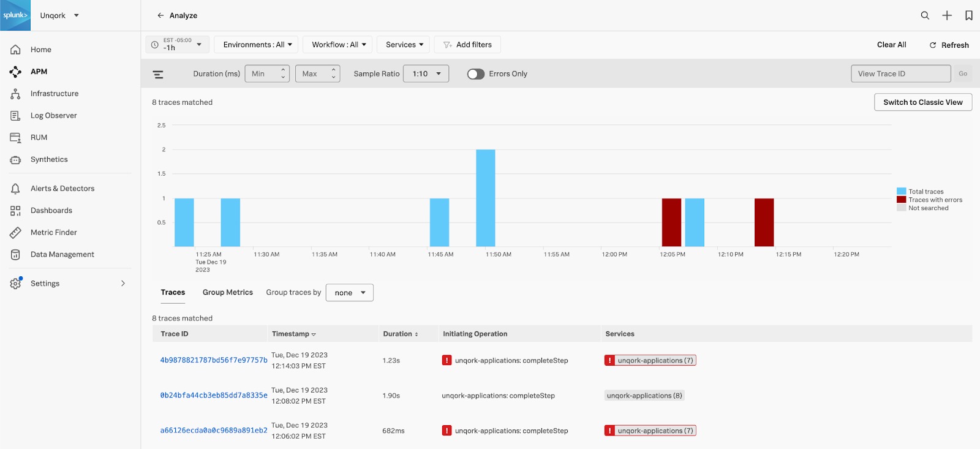Viewport: 980px width, 449px height.
Task: Sort traces by Timestamp column
Action: coord(294,334)
